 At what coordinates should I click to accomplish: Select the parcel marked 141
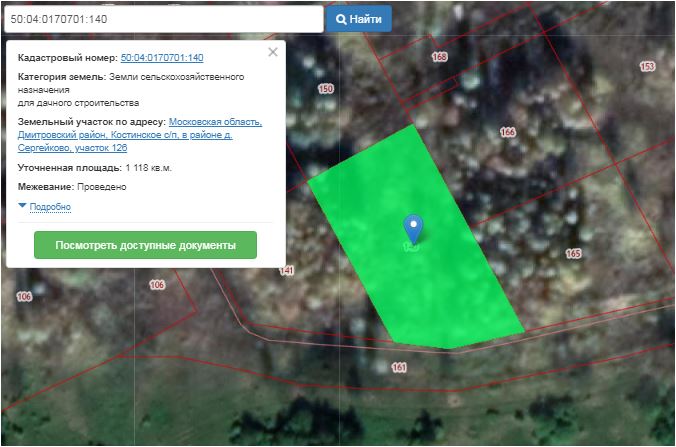[x=287, y=271]
